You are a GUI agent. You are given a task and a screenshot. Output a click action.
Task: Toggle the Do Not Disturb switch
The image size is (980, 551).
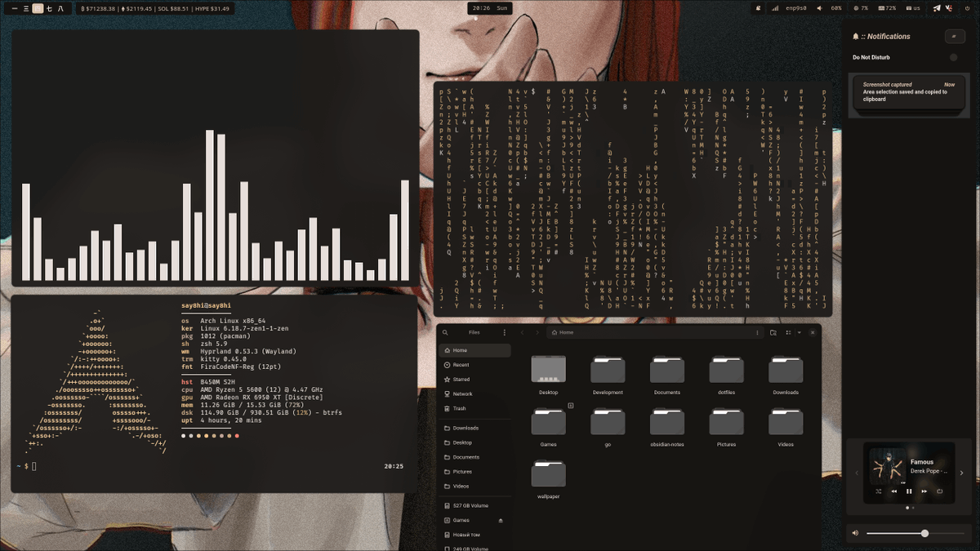(952, 57)
